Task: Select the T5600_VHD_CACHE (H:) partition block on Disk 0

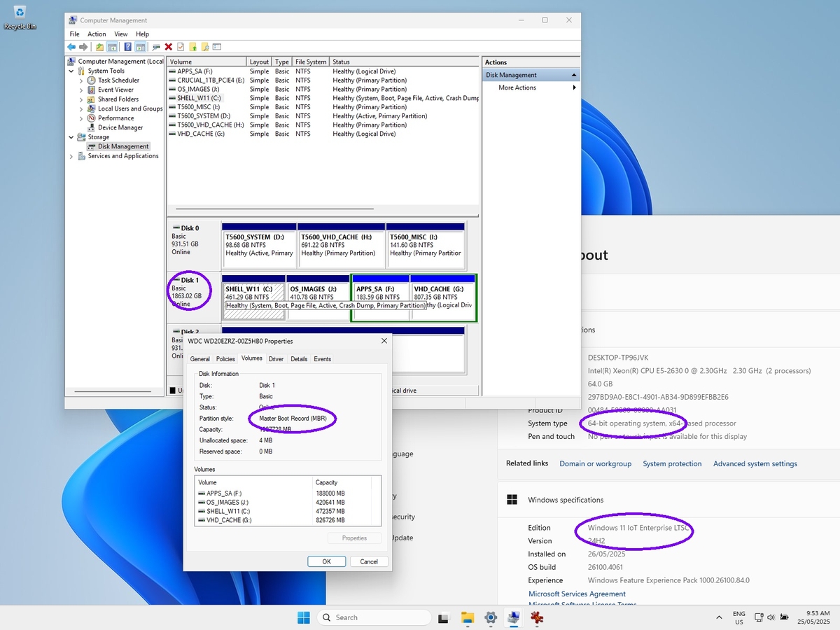Action: click(x=342, y=245)
